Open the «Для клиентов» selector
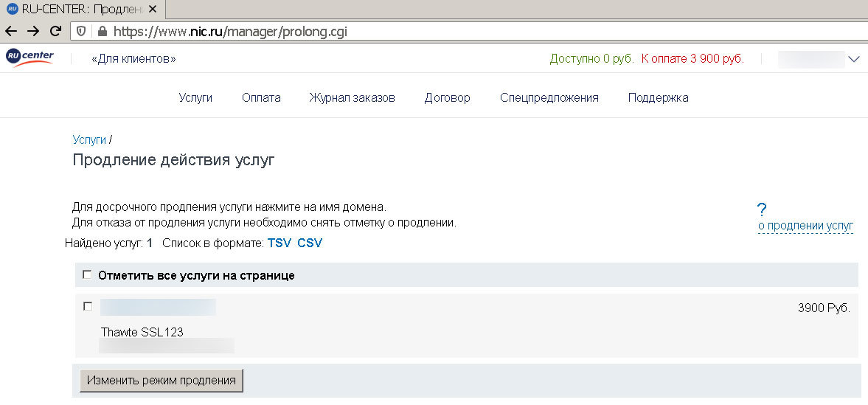This screenshot has width=868, height=405. click(x=133, y=59)
